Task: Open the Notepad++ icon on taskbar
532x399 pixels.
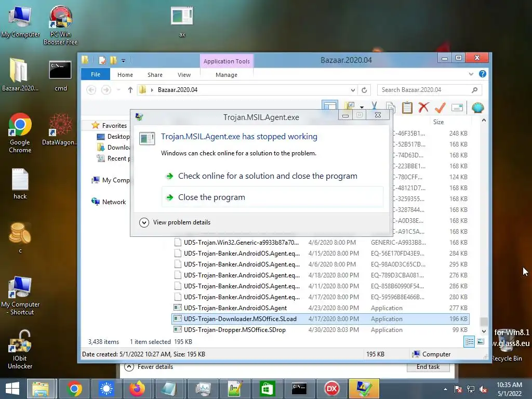Action: 235,389
